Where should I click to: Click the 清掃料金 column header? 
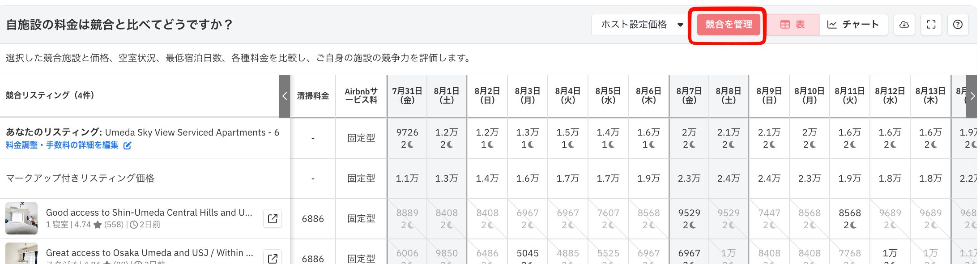click(x=313, y=96)
